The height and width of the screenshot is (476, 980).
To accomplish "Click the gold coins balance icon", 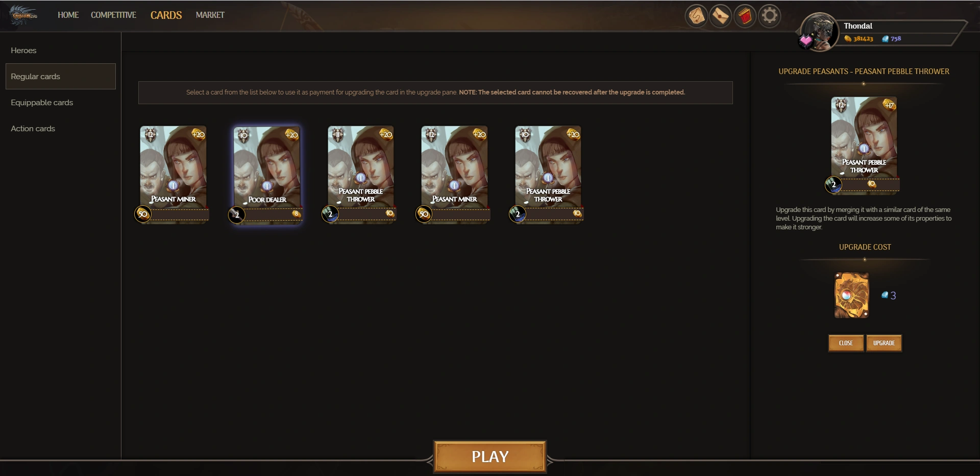I will coord(848,39).
